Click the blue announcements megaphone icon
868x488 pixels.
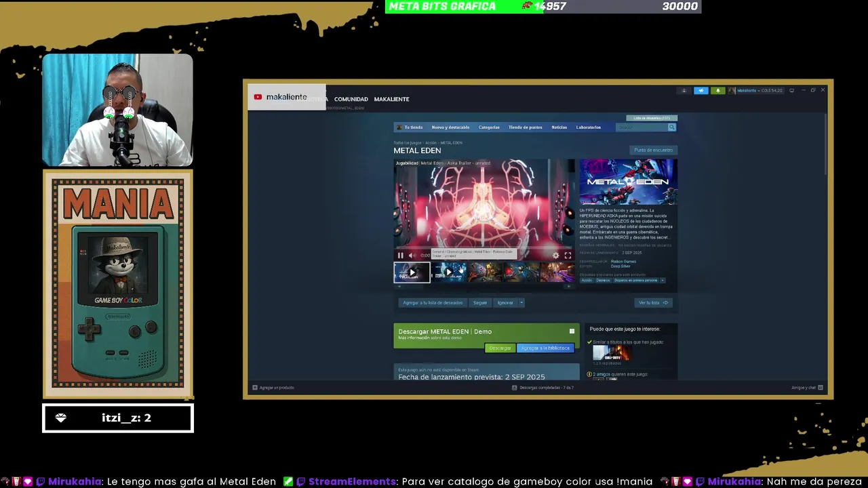click(701, 90)
